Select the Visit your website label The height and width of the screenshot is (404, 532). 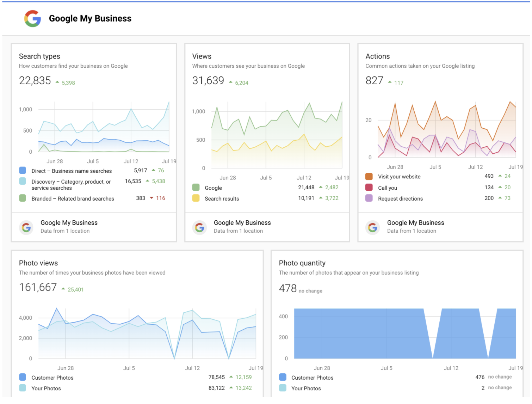(x=399, y=177)
